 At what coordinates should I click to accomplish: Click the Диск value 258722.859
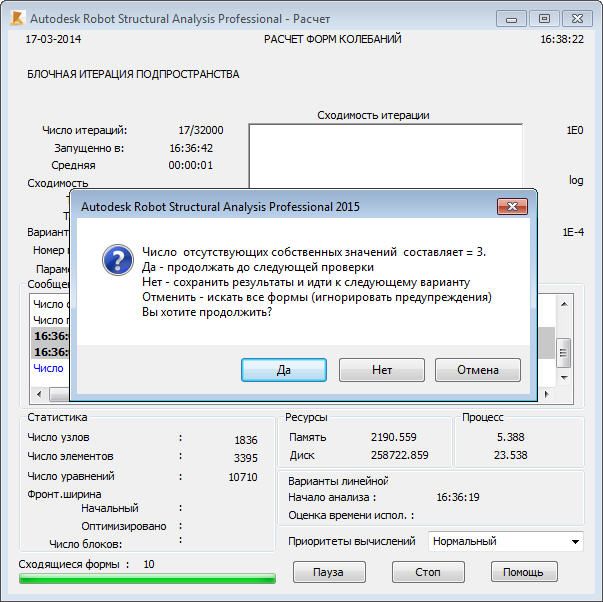[x=400, y=455]
